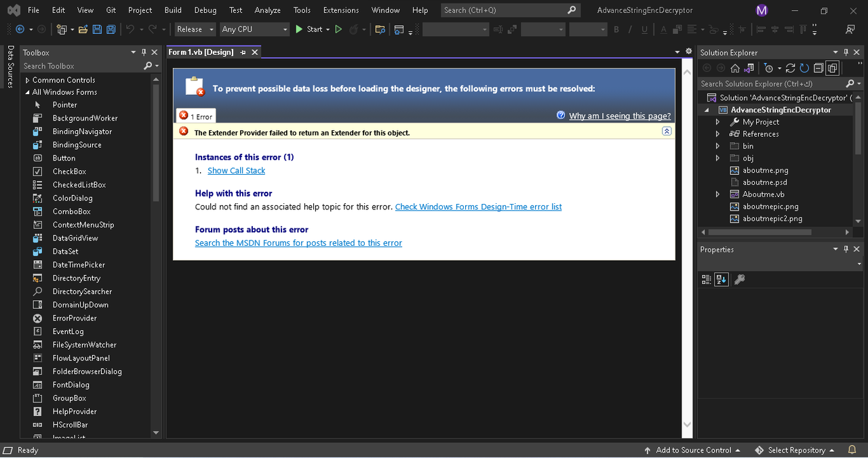Click the Search (Ctrl+Q) box
This screenshot has width=868, height=458.
510,10
